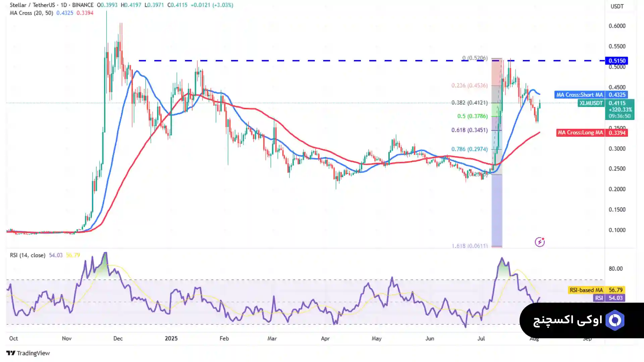Click the purple RSI 54.03 axis label
This screenshot has width=644, height=362.
(x=615, y=298)
